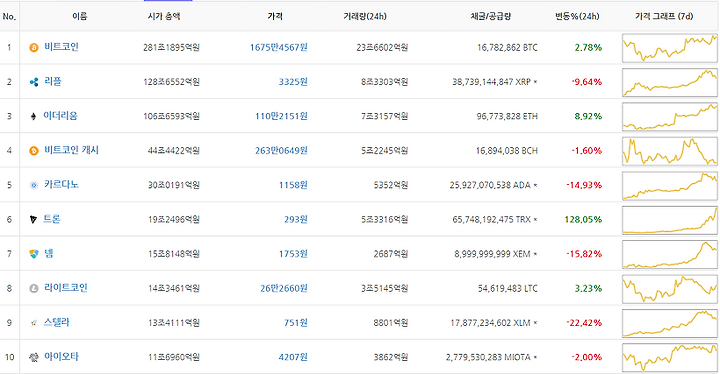Screen dimensions: 720x374
Task: Open the Ripple 7-day price graph
Action: click(x=670, y=82)
